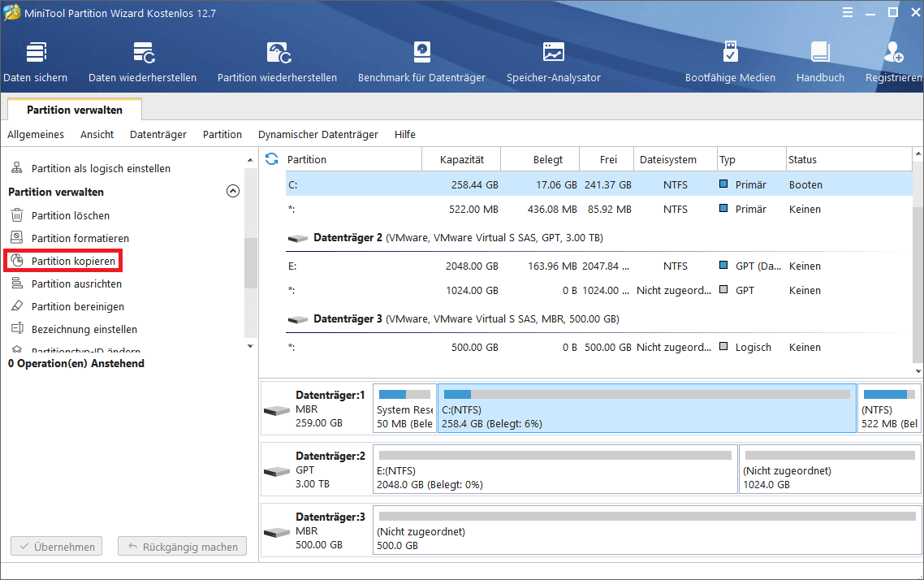Click the Datenträger 1 disk icon in map
Image resolution: width=924 pixels, height=580 pixels.
point(277,410)
